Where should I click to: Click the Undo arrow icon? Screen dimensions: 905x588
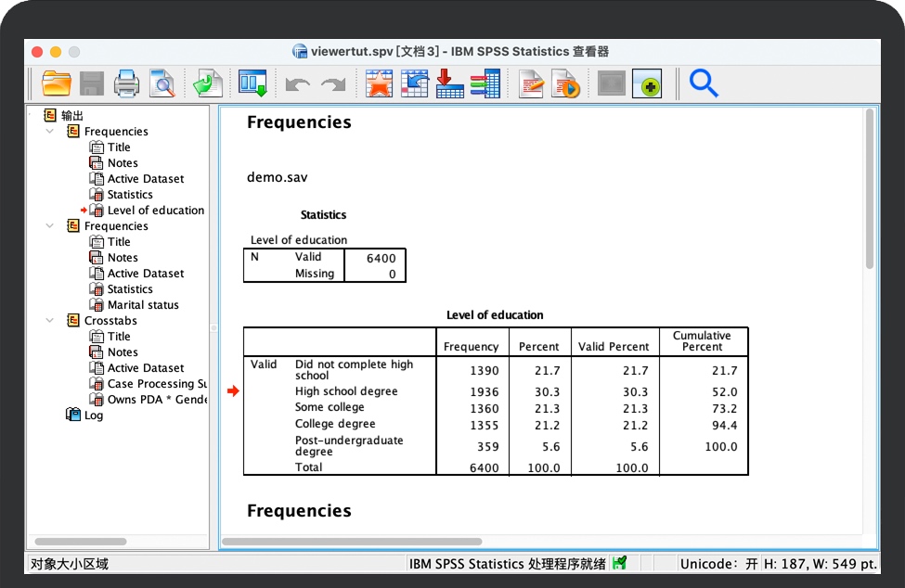tap(297, 84)
